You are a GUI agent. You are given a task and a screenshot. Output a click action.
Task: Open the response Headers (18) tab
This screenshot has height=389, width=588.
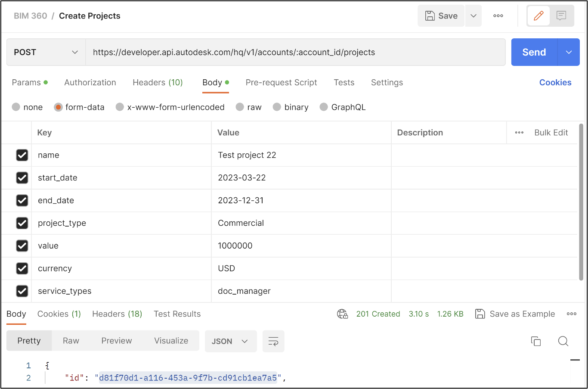(x=117, y=314)
